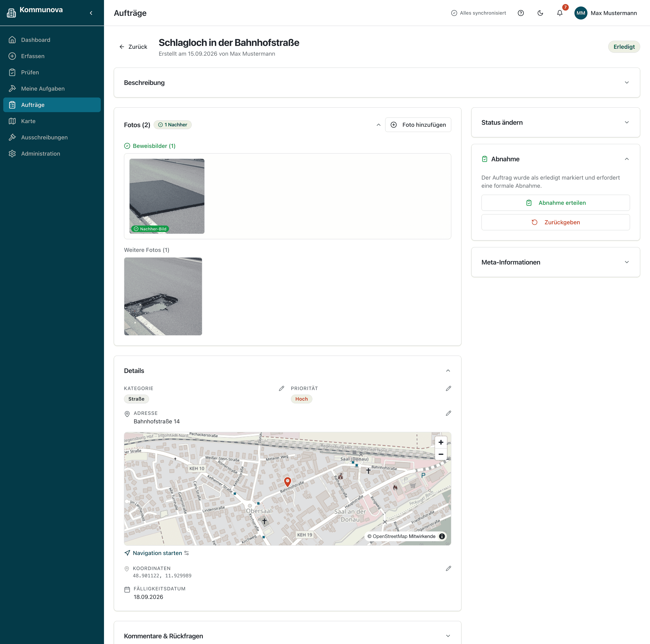Collapse the sidebar with the chevron
The image size is (650, 644).
[91, 13]
